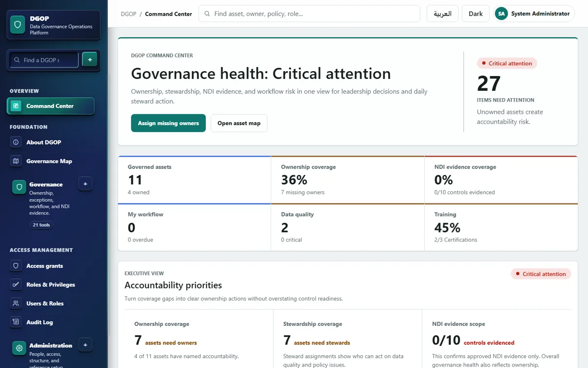
Task: Open the My workflow card
Action: coord(195,227)
